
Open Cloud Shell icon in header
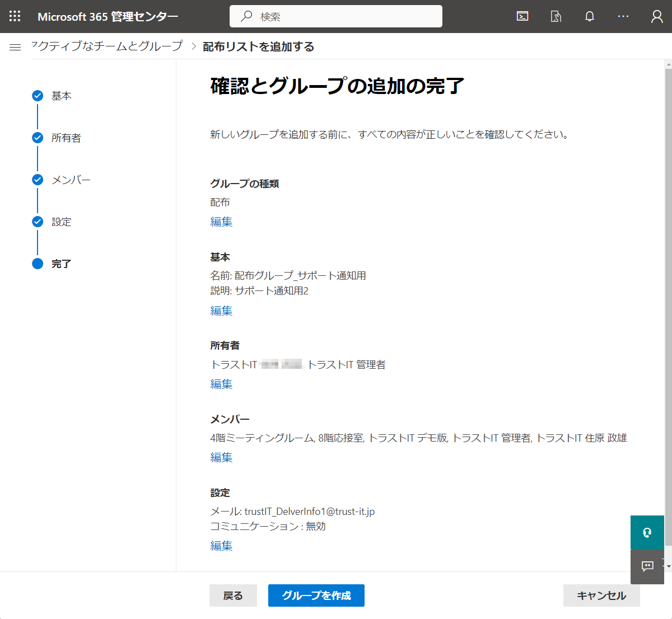(x=522, y=16)
